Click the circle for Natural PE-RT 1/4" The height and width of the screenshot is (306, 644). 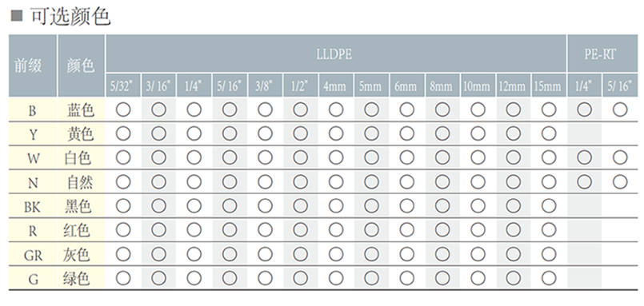tap(585, 181)
